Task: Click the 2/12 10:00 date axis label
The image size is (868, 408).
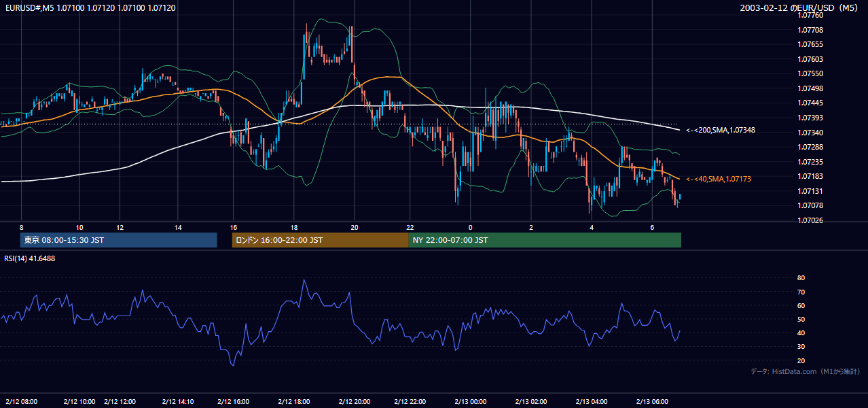Action: tap(79, 401)
